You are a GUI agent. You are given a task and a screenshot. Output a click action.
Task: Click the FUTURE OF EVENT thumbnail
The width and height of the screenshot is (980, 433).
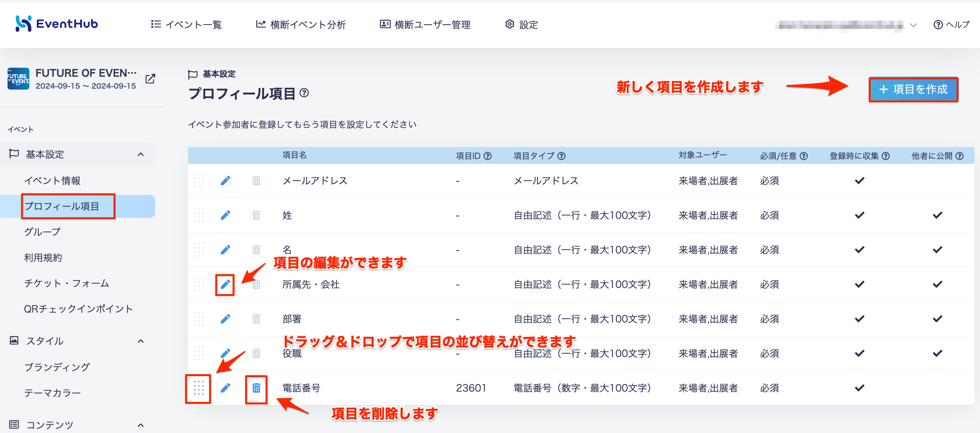point(18,79)
